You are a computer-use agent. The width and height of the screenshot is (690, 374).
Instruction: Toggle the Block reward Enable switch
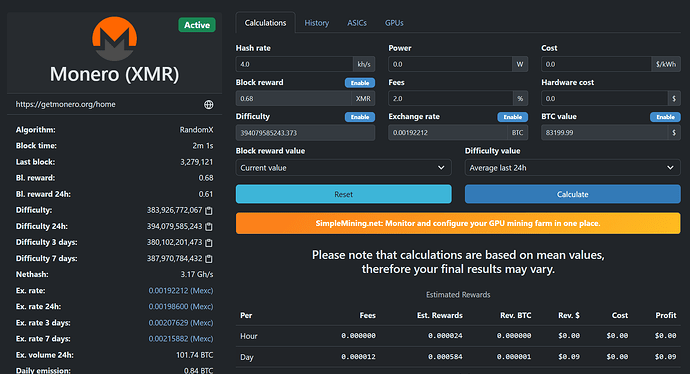(x=360, y=83)
